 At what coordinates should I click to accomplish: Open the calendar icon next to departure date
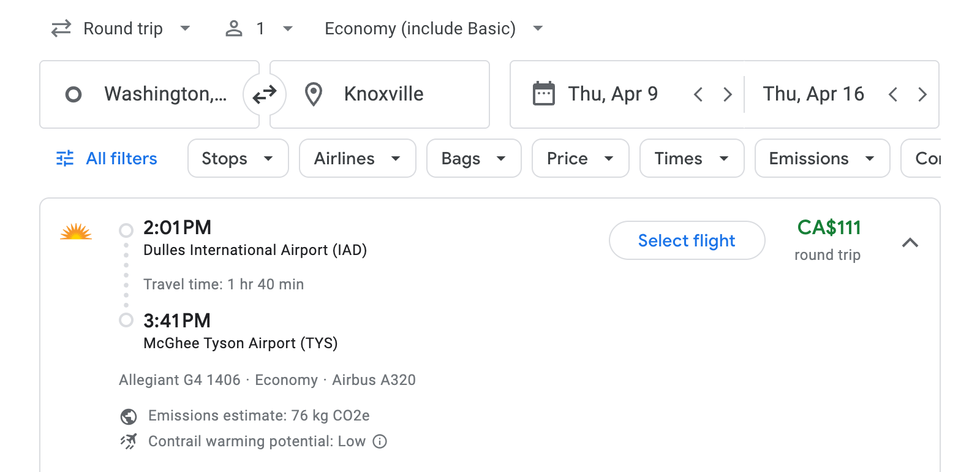point(541,93)
